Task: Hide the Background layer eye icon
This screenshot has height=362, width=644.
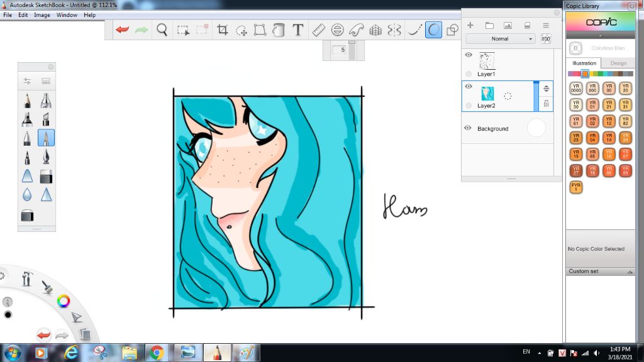Action: tap(468, 128)
